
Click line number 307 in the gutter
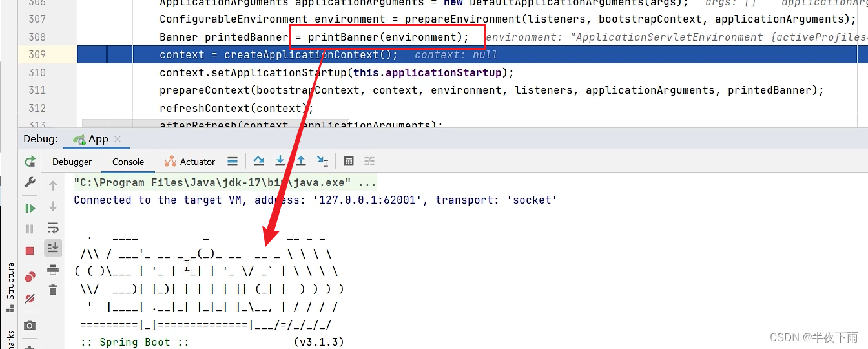[37, 19]
